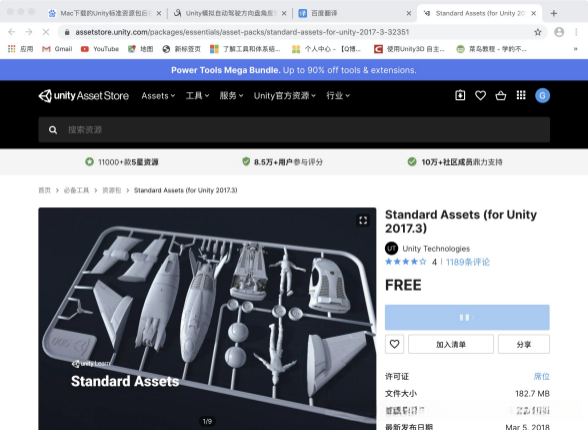Open a new browser tab

554,13
